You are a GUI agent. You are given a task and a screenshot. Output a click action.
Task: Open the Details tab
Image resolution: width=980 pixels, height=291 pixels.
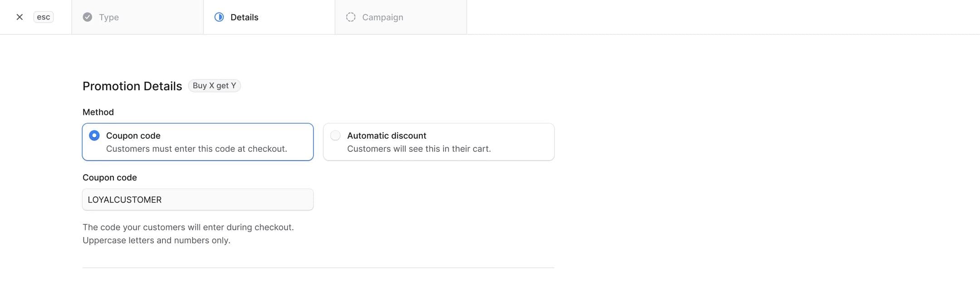click(x=269, y=17)
